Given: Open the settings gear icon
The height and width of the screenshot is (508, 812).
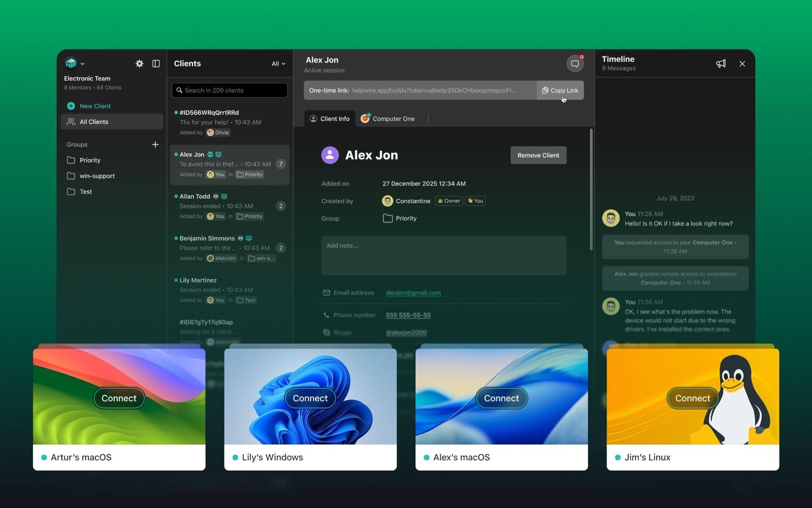Looking at the screenshot, I should 139,63.
